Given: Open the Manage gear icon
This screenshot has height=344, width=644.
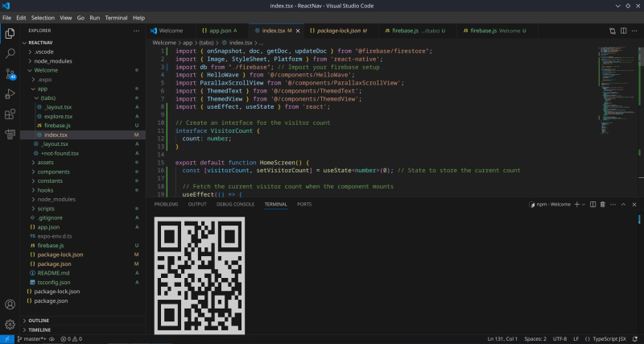Looking at the screenshot, I should (10, 325).
